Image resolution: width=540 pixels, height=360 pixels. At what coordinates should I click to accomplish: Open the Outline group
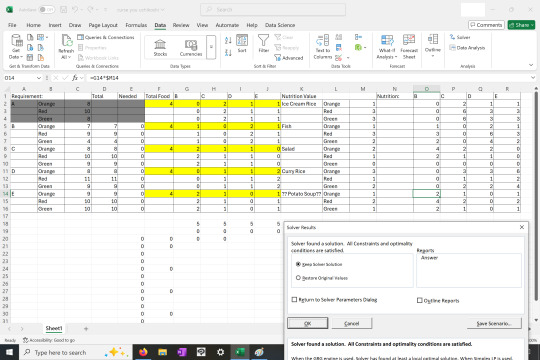[433, 45]
